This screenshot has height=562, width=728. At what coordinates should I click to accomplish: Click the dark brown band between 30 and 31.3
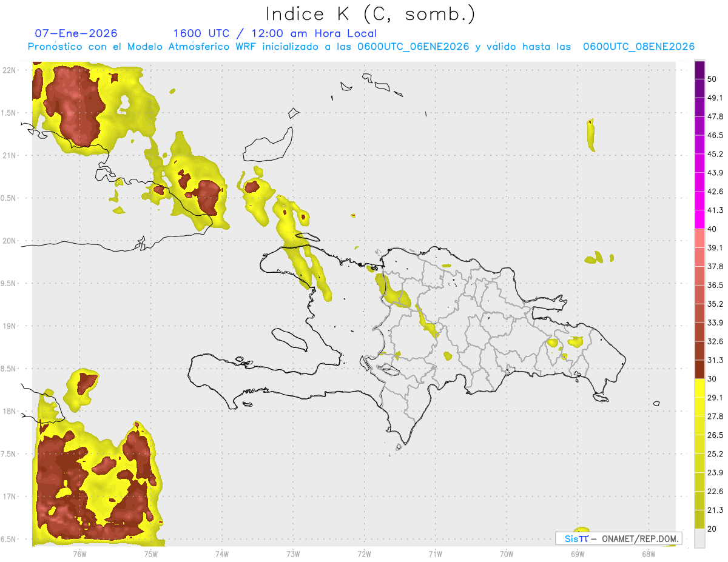point(699,369)
